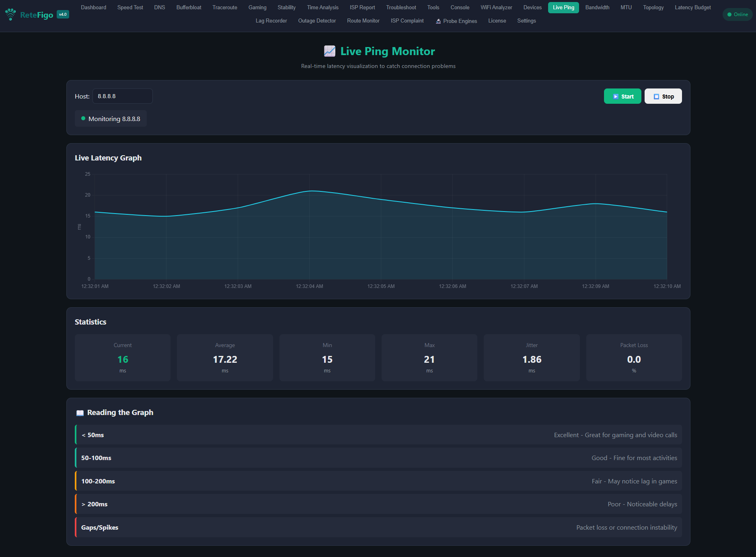The image size is (756, 557).
Task: Open the Outage Detector
Action: point(317,21)
